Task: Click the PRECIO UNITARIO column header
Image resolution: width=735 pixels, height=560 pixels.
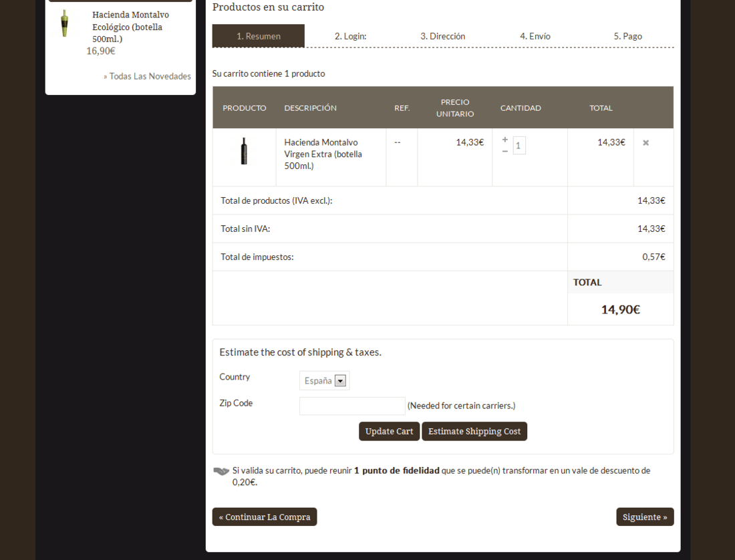Action: (455, 108)
